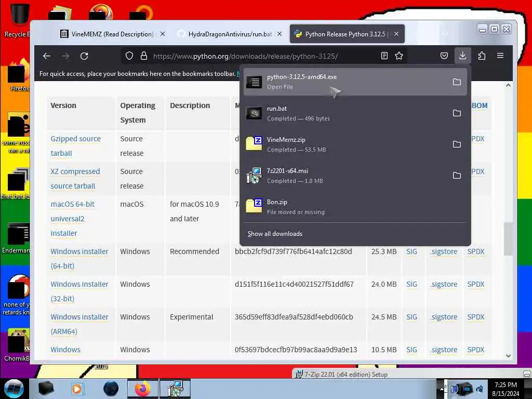Viewport: 532px width, 399px height.
Task: Open SIG link for Windows installer (64-bit)
Action: (x=411, y=251)
